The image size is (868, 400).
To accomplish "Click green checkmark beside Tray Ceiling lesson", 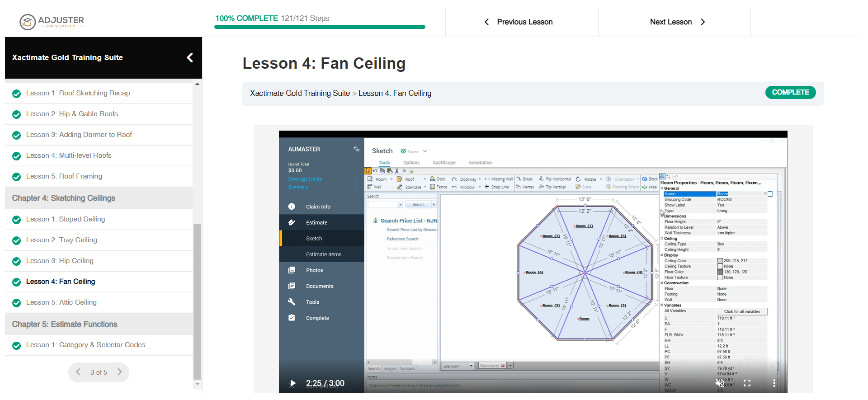I will tap(17, 240).
